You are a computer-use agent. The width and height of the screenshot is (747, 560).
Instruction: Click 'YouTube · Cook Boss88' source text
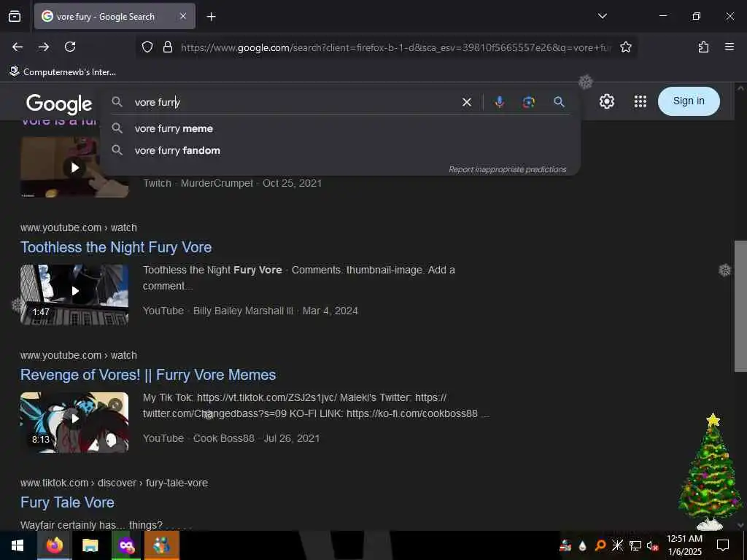pyautogui.click(x=198, y=438)
